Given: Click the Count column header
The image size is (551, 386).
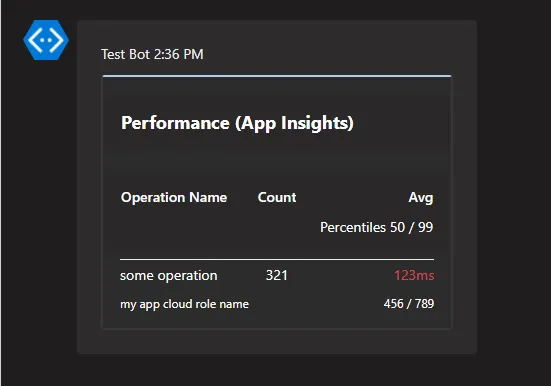Looking at the screenshot, I should tap(277, 197).
